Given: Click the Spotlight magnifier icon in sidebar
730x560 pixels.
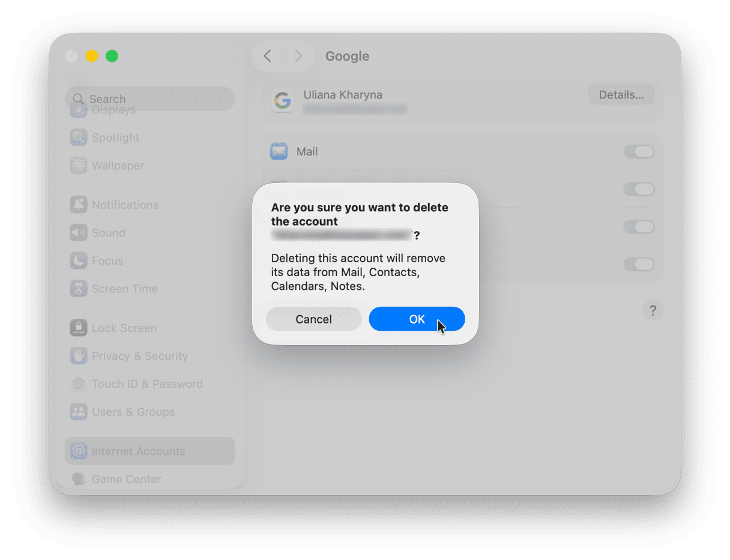Looking at the screenshot, I should (x=79, y=137).
